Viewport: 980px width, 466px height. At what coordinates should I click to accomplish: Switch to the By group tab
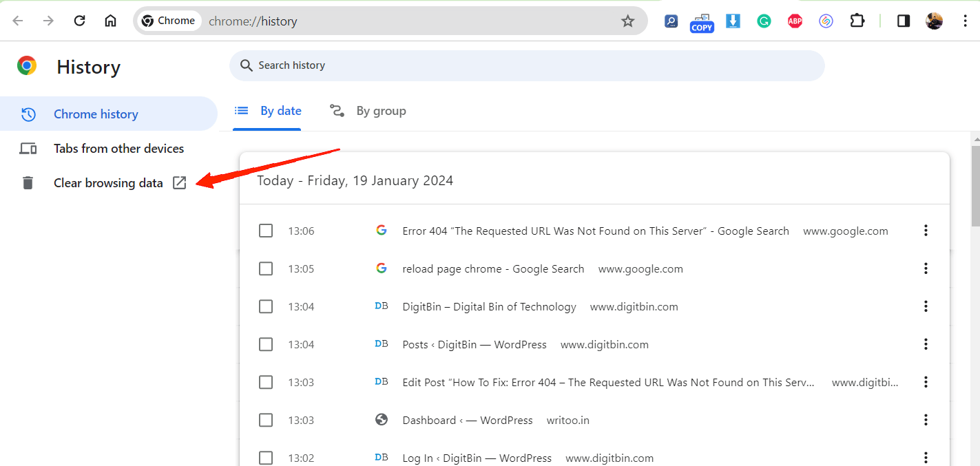click(x=368, y=111)
